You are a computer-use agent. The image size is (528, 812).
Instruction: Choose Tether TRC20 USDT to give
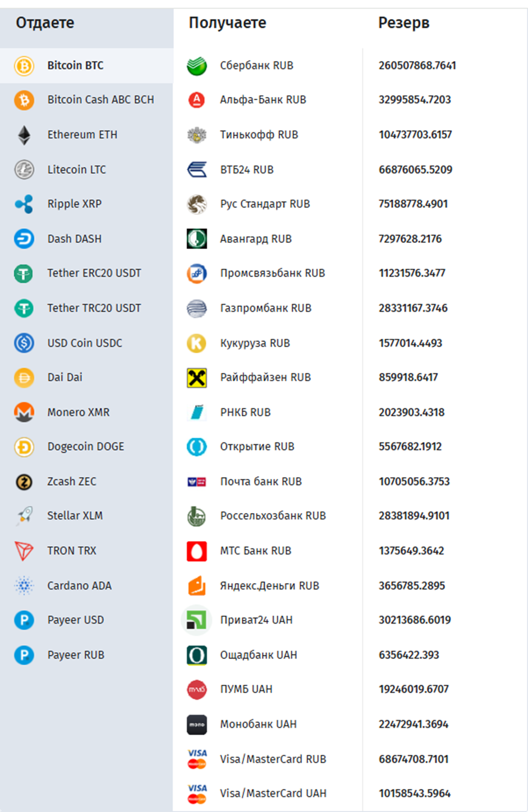click(94, 308)
